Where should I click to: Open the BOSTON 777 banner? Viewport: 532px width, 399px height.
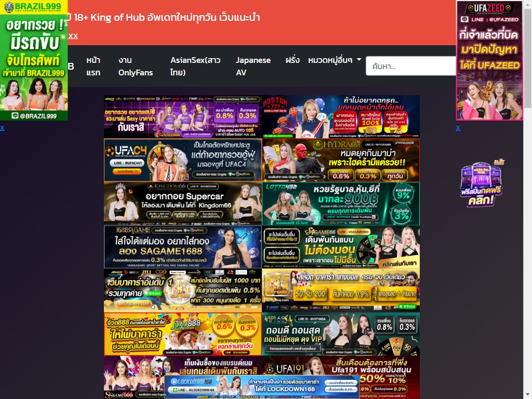(341, 117)
